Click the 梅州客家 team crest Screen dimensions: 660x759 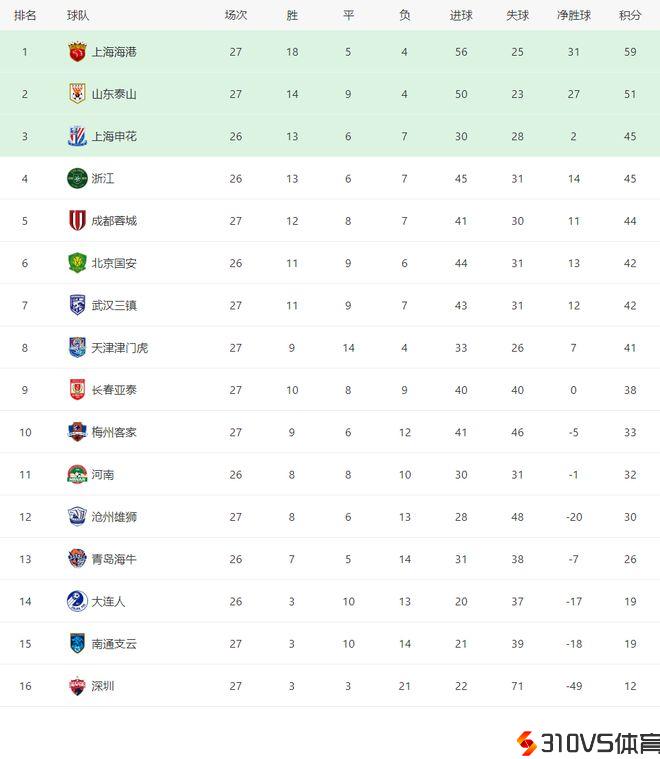pyautogui.click(x=77, y=432)
